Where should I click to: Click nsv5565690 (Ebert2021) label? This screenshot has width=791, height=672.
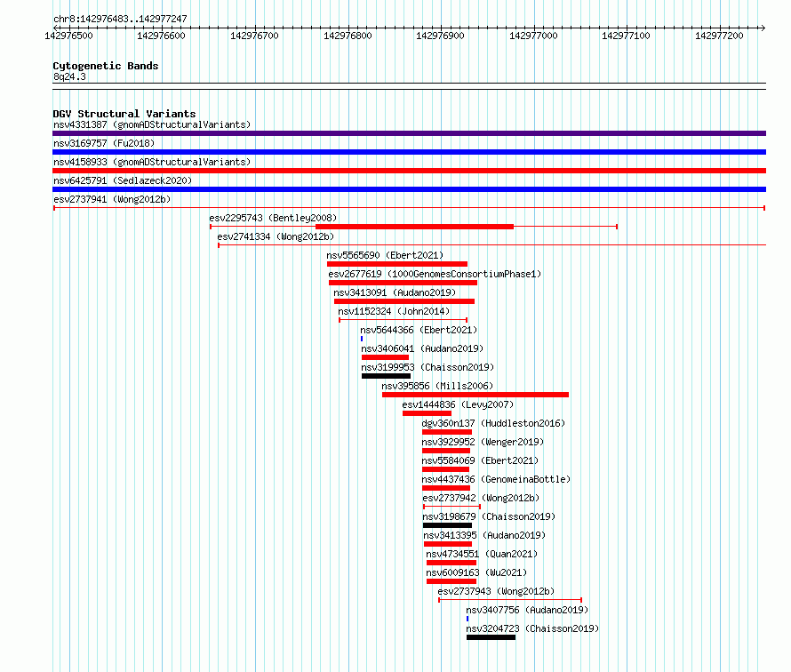[385, 255]
